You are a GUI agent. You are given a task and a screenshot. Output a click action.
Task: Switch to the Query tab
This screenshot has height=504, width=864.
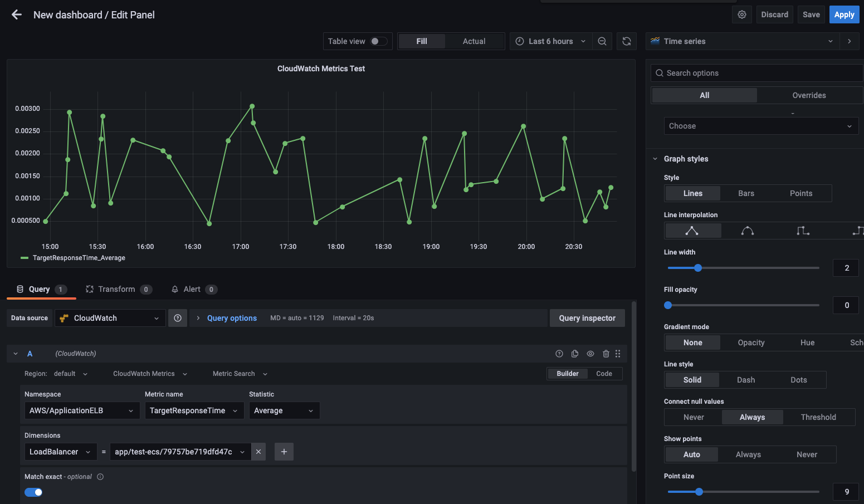(41, 289)
